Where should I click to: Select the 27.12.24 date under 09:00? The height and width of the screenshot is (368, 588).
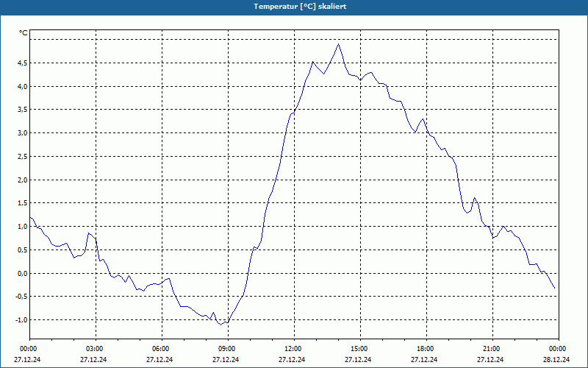click(x=226, y=360)
